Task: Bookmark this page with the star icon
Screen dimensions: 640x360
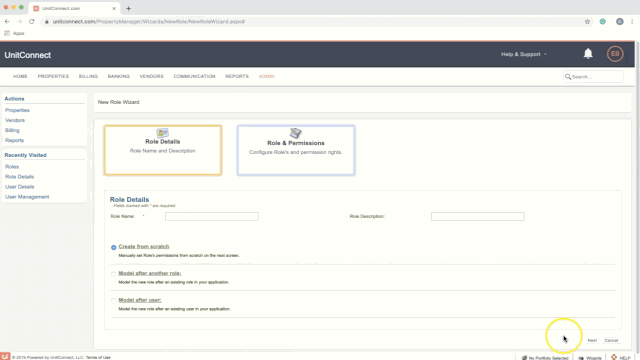Action: tap(587, 22)
